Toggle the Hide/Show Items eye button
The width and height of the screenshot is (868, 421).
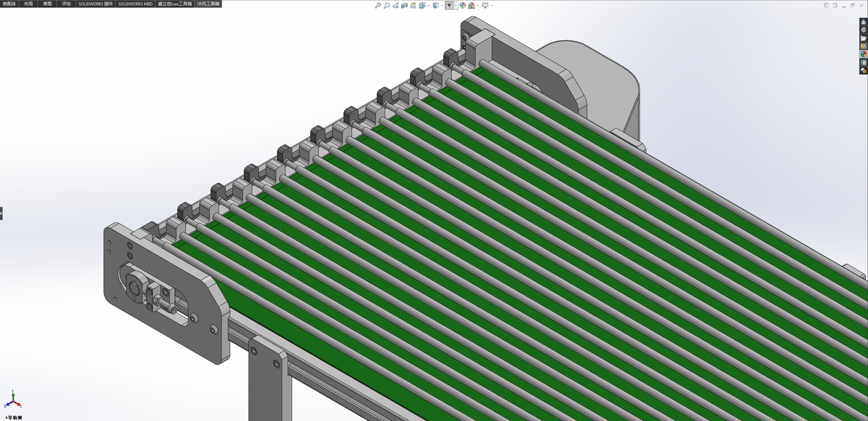449,5
